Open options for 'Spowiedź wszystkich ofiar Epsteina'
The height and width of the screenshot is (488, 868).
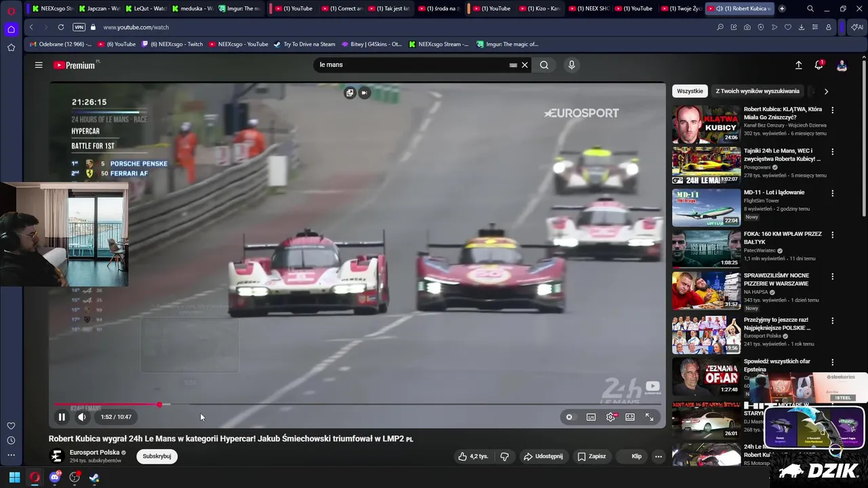click(833, 363)
